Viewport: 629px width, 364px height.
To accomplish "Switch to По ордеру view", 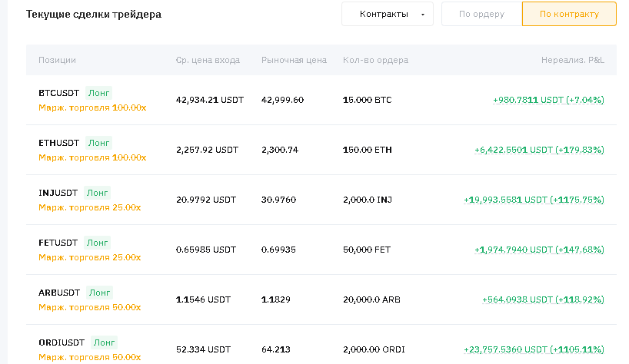I will point(481,14).
